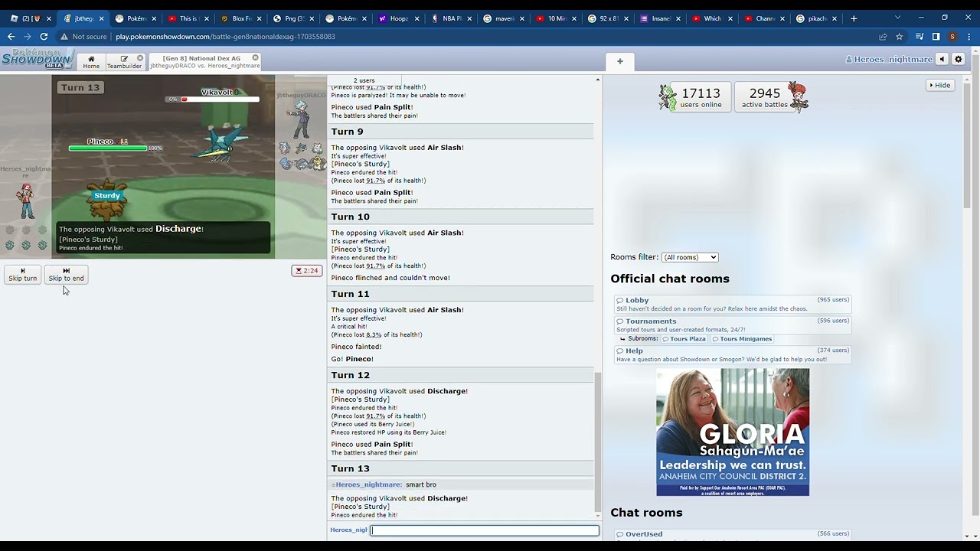Open the Chrome three-dot menu
Image resolution: width=980 pixels, height=551 pixels.
pyautogui.click(x=969, y=37)
